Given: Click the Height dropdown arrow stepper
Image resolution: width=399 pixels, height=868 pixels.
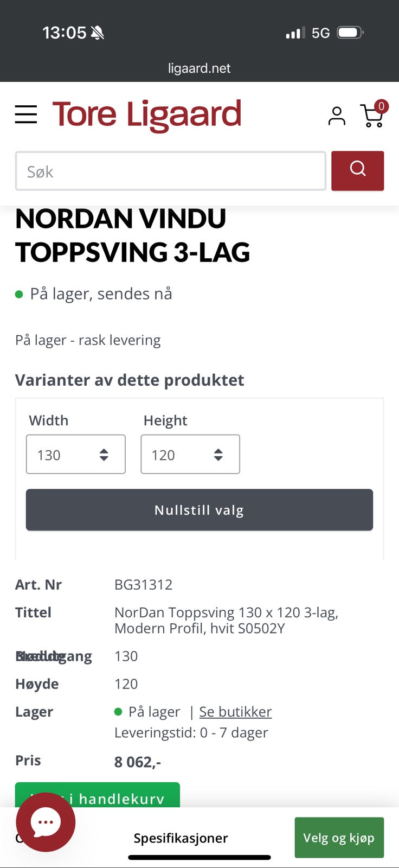Looking at the screenshot, I should tap(218, 455).
